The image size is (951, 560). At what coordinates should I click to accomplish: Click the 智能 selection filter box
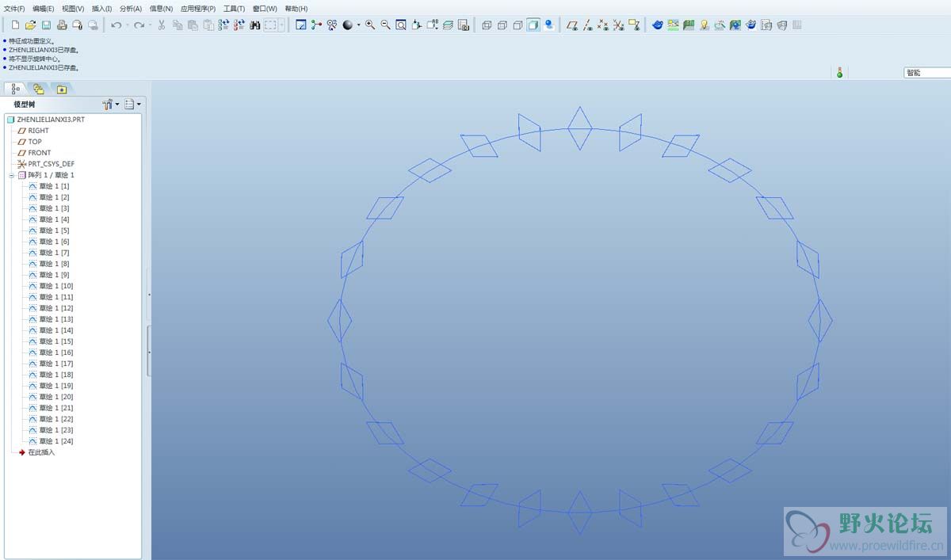click(926, 73)
